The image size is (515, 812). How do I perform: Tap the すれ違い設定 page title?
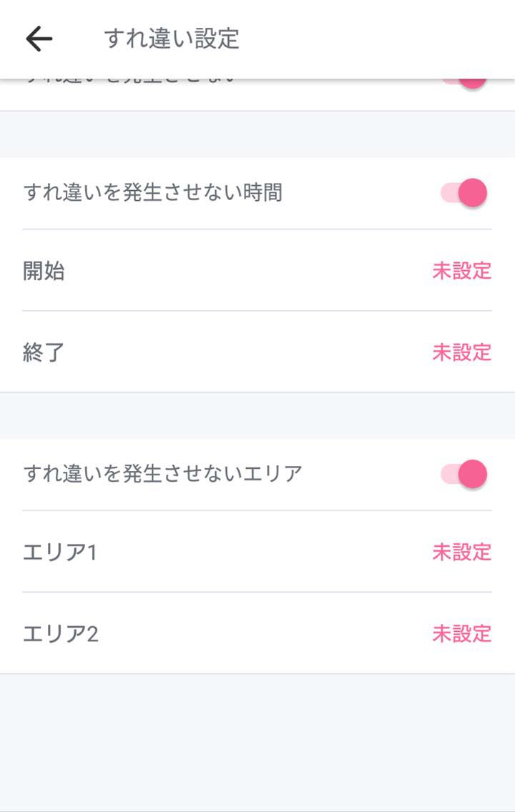(171, 39)
